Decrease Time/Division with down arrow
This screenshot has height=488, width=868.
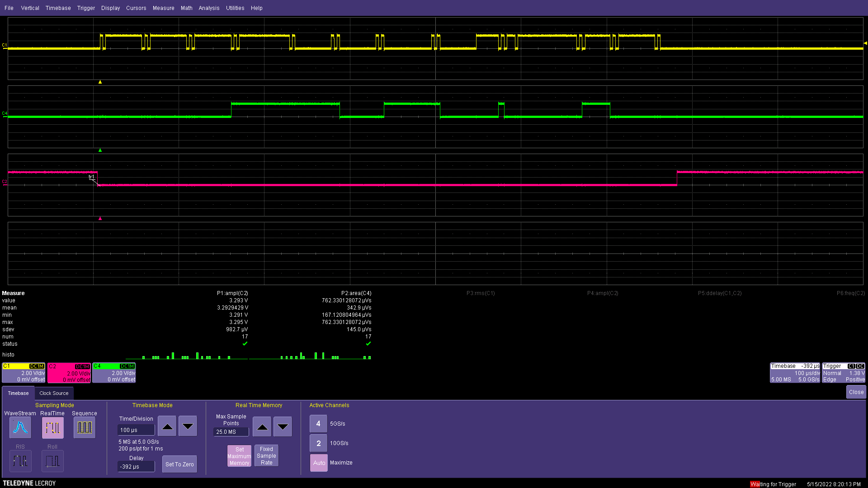coord(188,426)
